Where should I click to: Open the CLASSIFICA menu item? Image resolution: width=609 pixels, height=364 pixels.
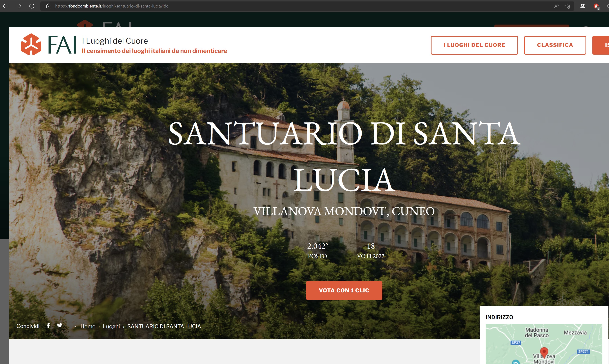555,45
